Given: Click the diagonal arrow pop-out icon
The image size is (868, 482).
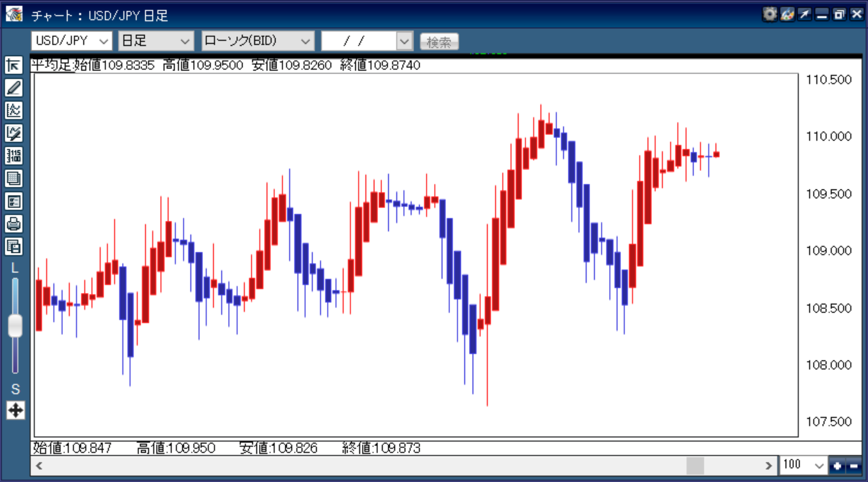Looking at the screenshot, I should [x=804, y=14].
